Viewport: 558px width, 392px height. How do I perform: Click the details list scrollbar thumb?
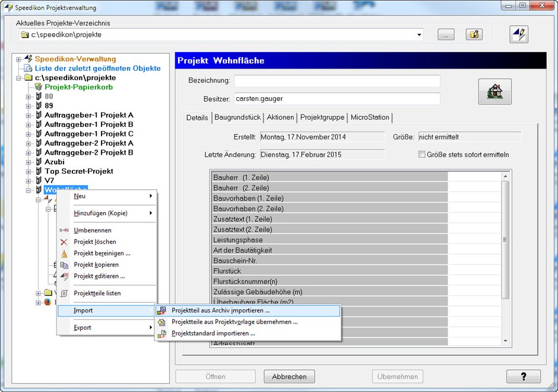(505, 240)
